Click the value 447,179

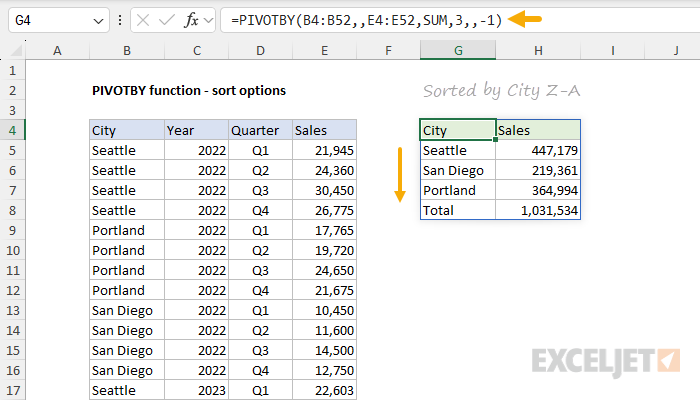[x=538, y=150]
